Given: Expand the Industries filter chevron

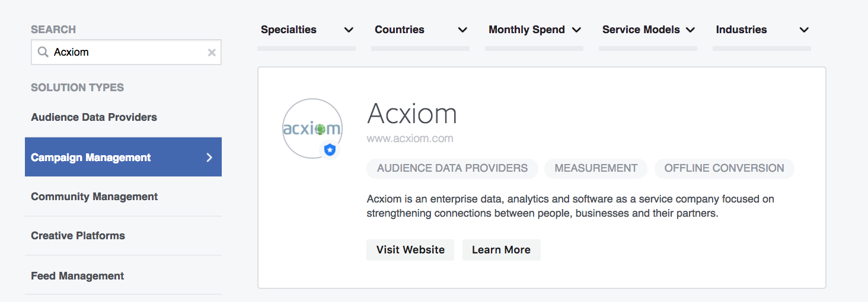Looking at the screenshot, I should click(804, 30).
